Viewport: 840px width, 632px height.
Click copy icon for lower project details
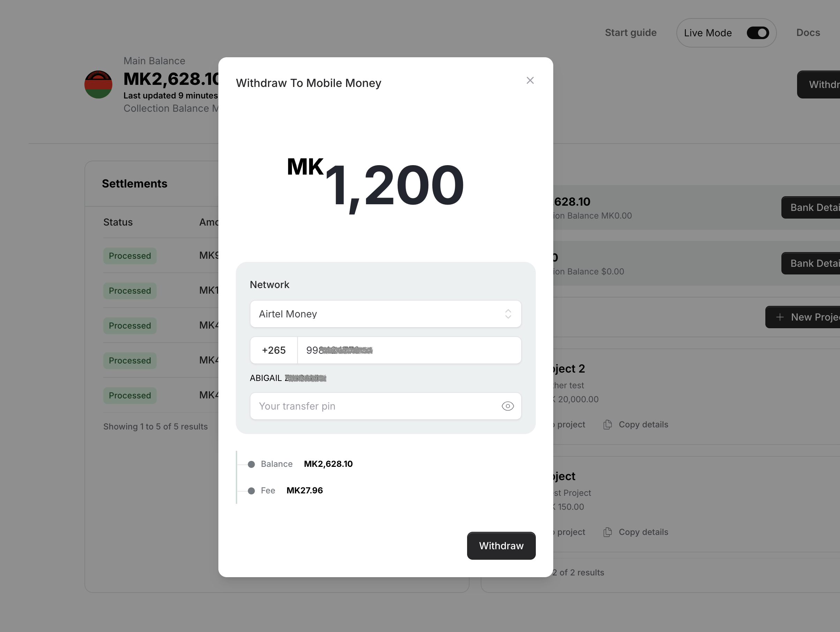[x=608, y=532]
